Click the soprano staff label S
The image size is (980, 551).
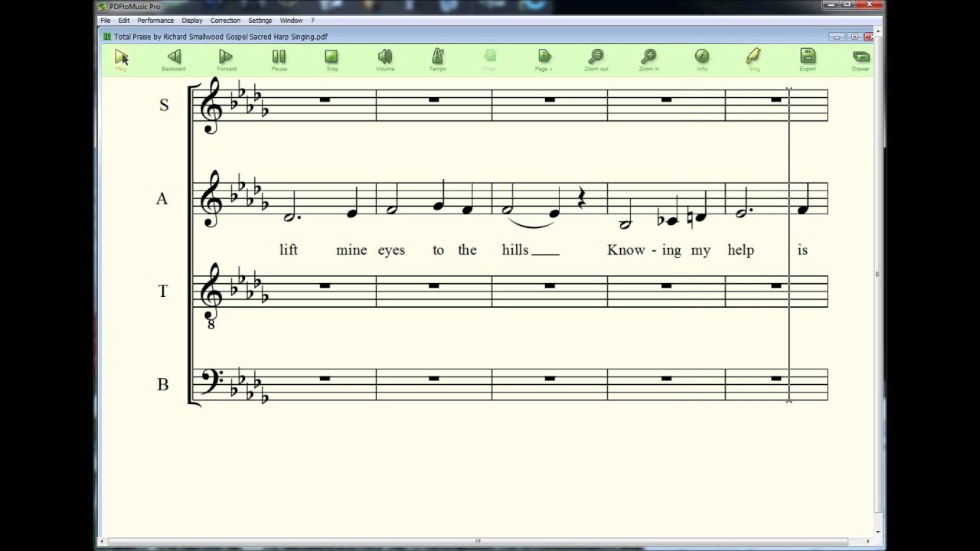pos(164,106)
